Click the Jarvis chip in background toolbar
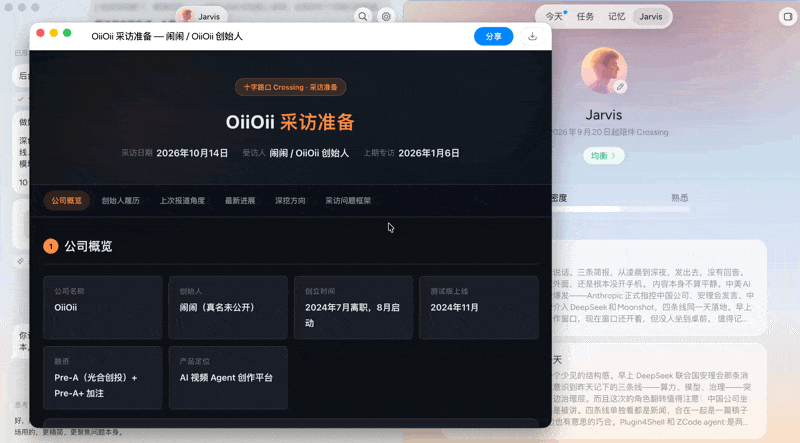 pos(202,16)
